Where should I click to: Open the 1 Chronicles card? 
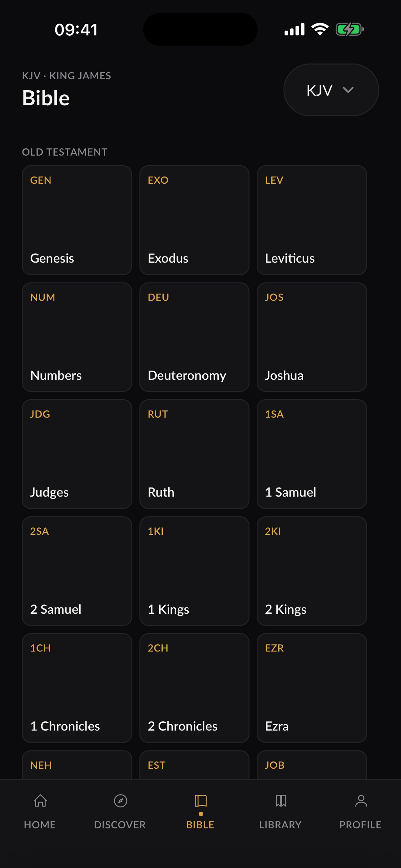point(77,688)
